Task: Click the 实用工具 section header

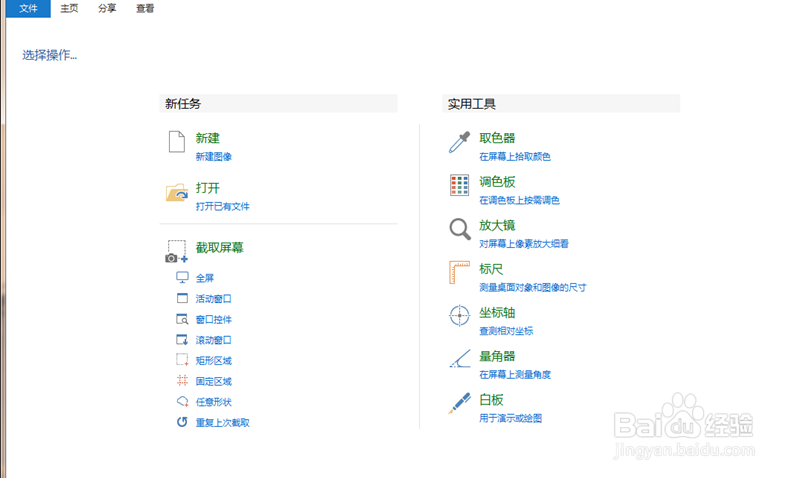Action: point(561,104)
